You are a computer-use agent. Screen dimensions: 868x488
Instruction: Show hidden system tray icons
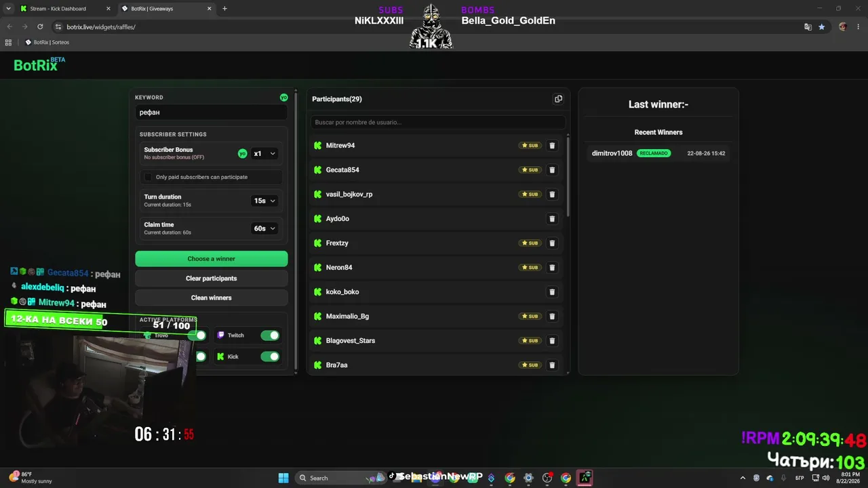tap(743, 478)
